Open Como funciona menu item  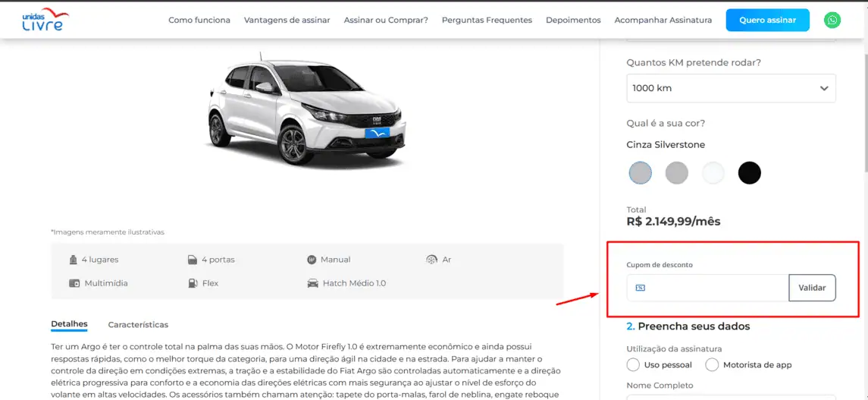pos(199,20)
